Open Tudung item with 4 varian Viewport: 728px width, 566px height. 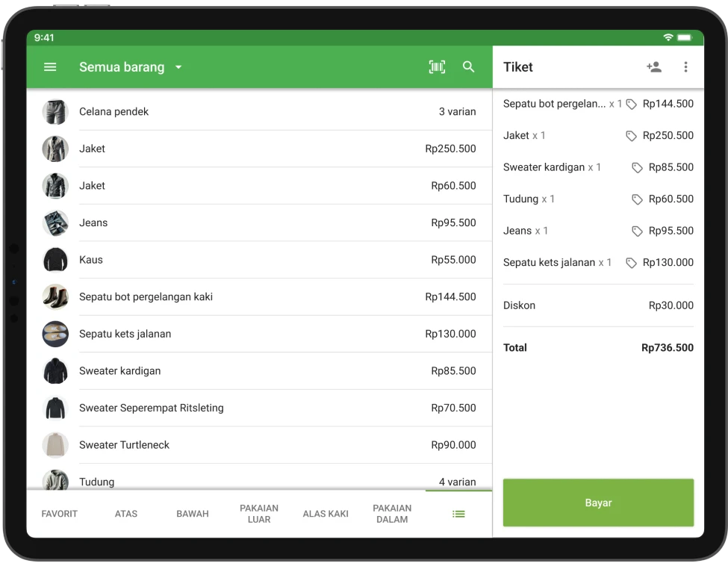(258, 481)
